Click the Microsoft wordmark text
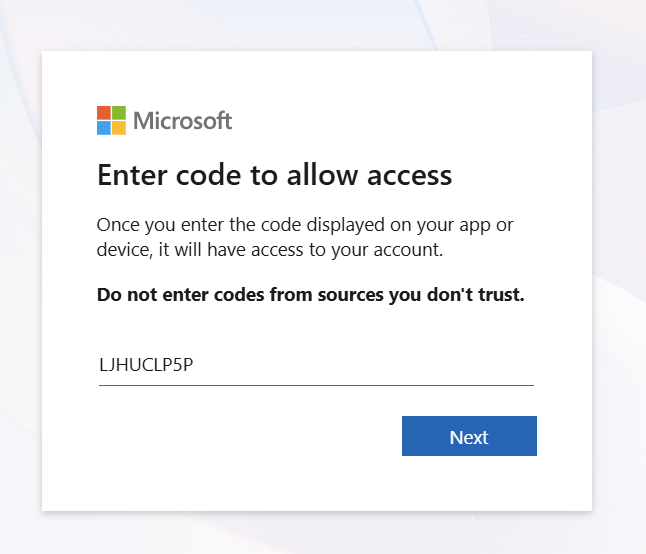 [x=183, y=121]
